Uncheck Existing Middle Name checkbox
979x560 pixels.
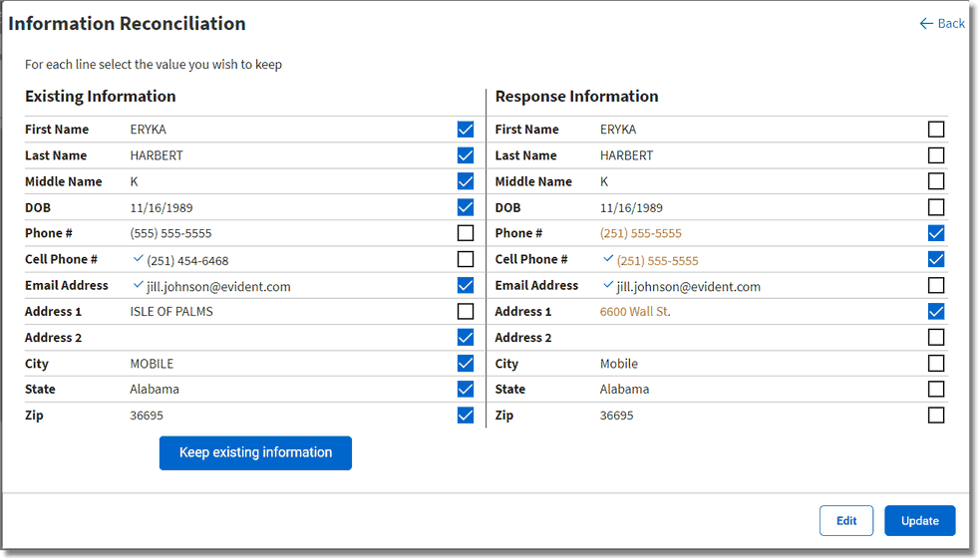(466, 181)
